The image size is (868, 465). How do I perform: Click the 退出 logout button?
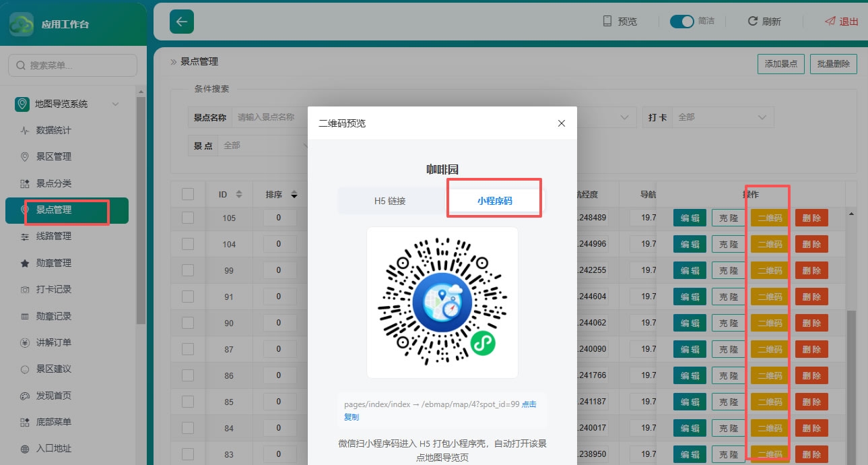tap(842, 21)
